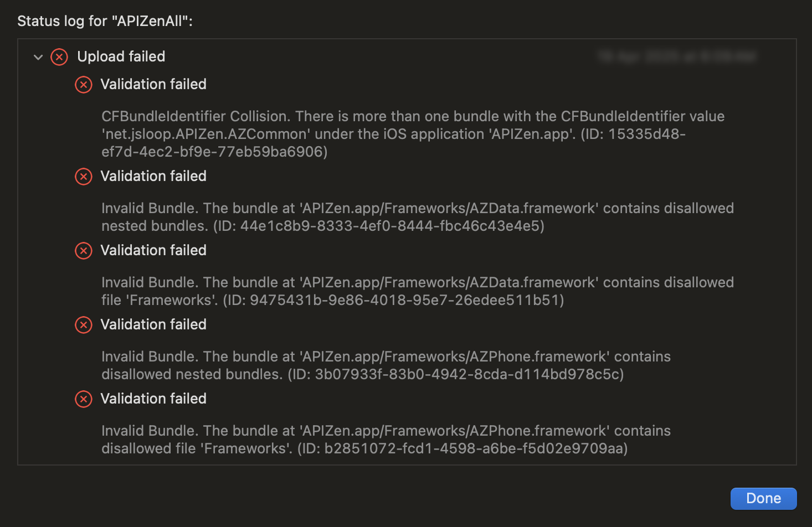Click Validation failed label above AZData nested bundles
The height and width of the screenshot is (527, 812).
(x=153, y=176)
